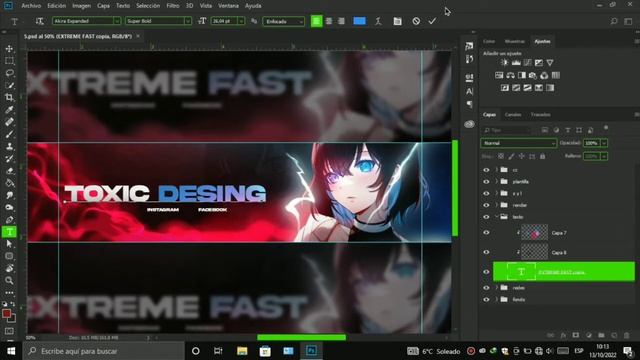640x360 pixels.
Task: Expand the fondo group
Action: [x=497, y=300]
